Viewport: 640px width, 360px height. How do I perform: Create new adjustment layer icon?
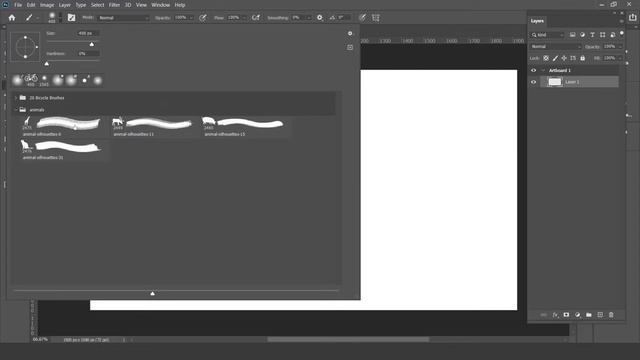[x=578, y=315]
